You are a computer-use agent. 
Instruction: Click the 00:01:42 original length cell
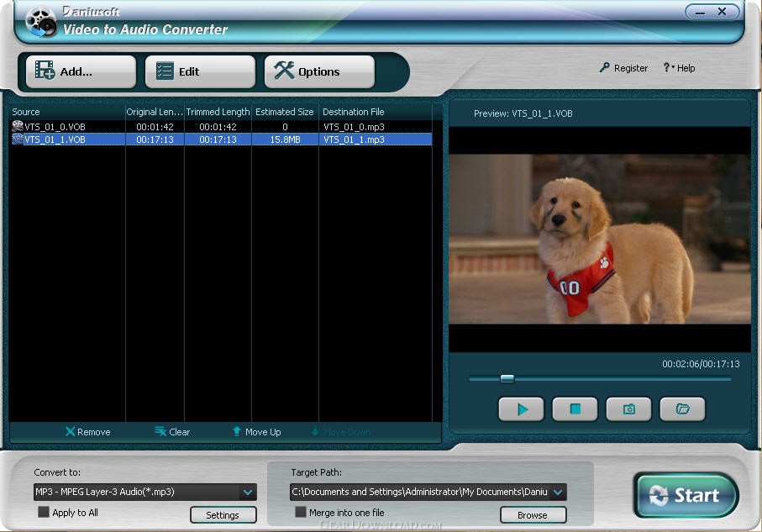[x=155, y=127]
